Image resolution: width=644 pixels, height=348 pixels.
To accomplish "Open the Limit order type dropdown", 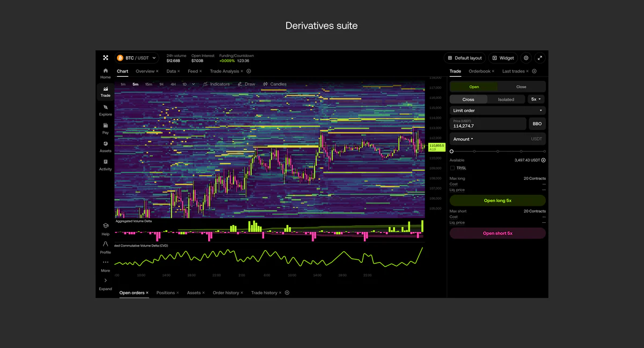I will coord(497,111).
